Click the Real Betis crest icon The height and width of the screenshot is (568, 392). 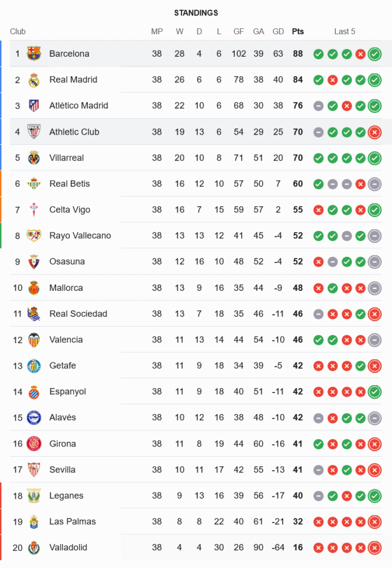point(34,183)
